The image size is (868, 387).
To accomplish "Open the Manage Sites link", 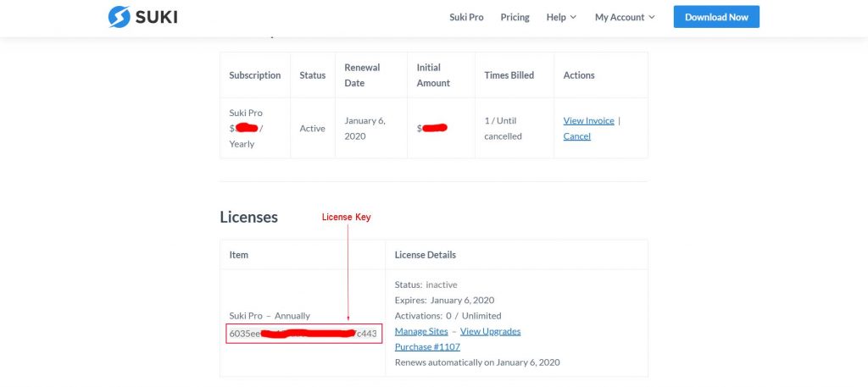I will click(421, 331).
